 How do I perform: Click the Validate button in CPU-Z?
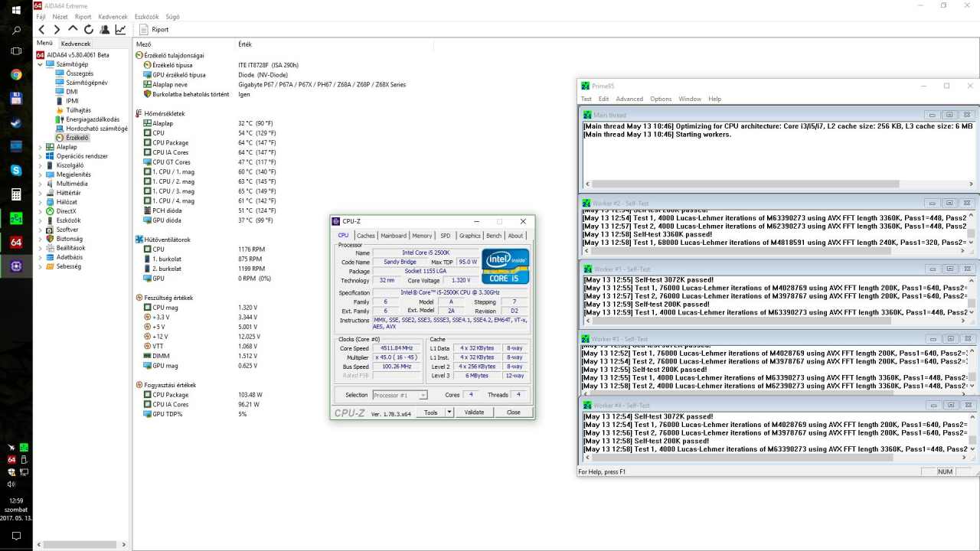[x=474, y=412]
